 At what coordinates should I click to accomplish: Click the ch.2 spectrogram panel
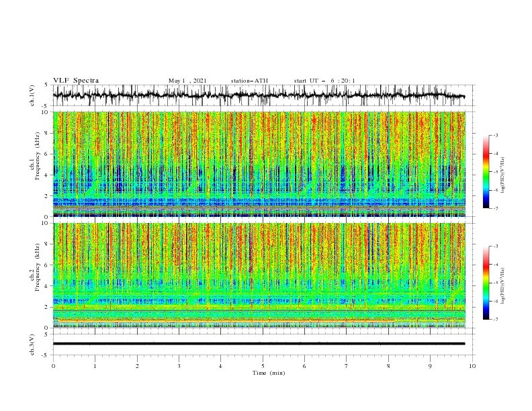(x=259, y=275)
